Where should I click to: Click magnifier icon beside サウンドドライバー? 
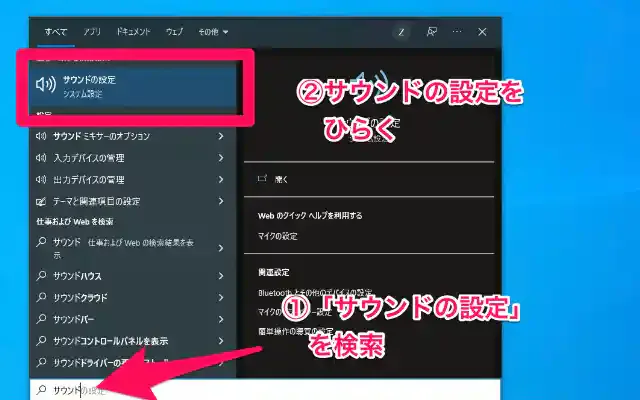click(41, 362)
